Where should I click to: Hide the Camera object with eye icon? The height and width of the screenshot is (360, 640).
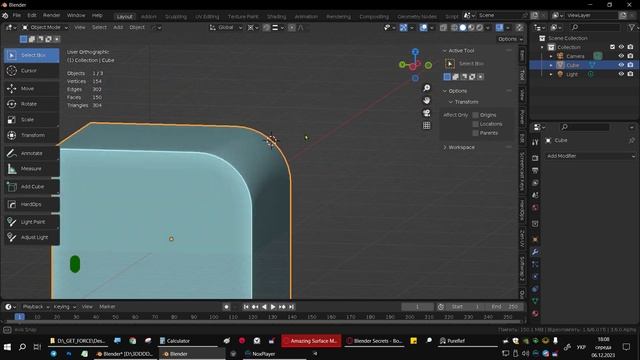pos(621,56)
